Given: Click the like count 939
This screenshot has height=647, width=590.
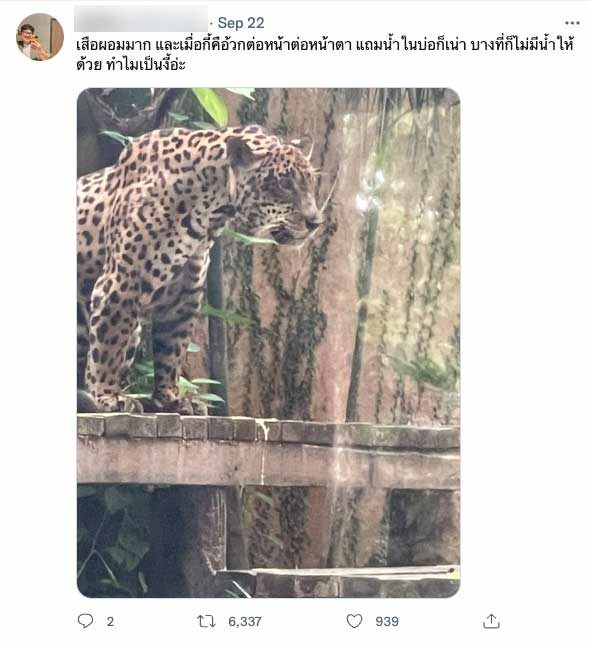Looking at the screenshot, I should click(x=387, y=621).
